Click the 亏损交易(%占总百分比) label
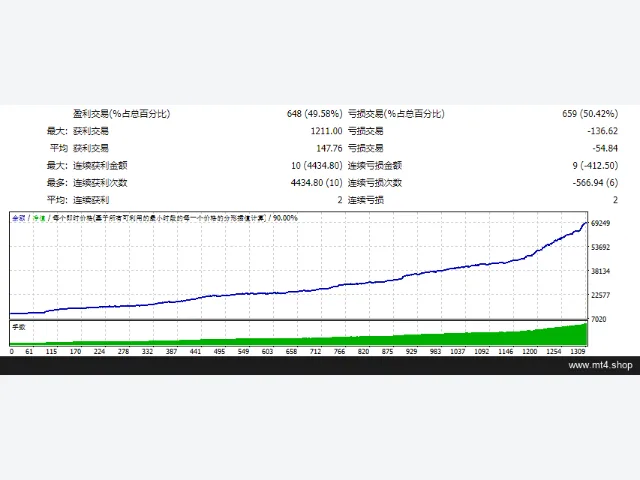Image resolution: width=640 pixels, height=480 pixels. [x=396, y=114]
